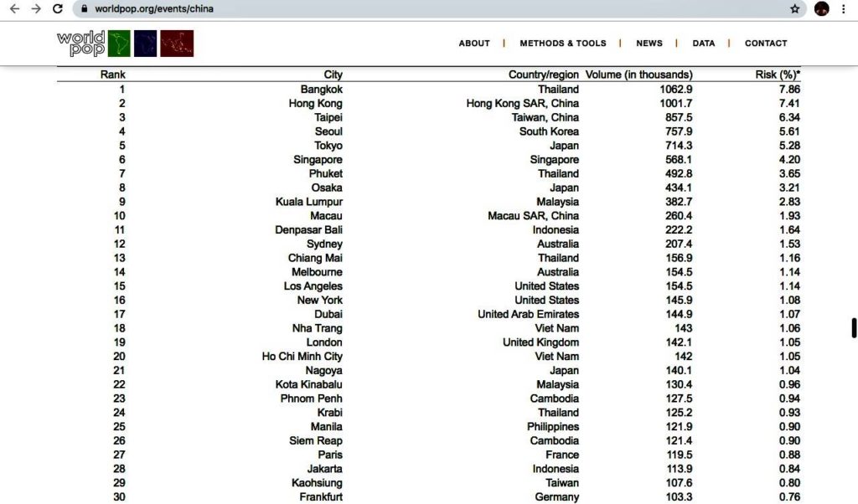Open the Chrome profile avatar
Image resolution: width=858 pixels, height=504 pixels.
[x=821, y=8]
